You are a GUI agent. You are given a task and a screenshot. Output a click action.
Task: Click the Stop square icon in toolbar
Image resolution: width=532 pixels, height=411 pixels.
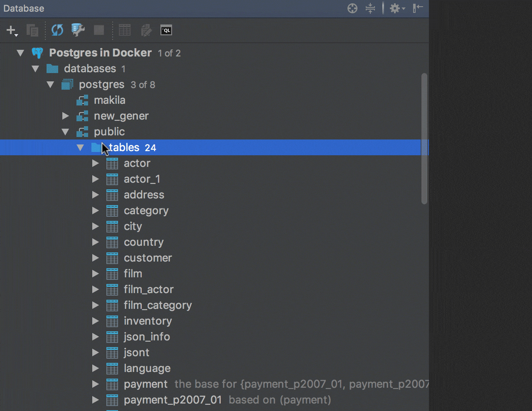pyautogui.click(x=99, y=30)
